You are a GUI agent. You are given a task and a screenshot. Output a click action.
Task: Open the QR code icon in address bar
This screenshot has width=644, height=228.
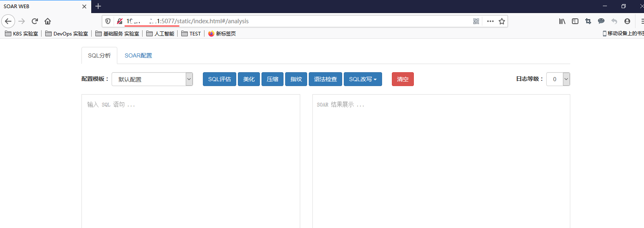[476, 21]
